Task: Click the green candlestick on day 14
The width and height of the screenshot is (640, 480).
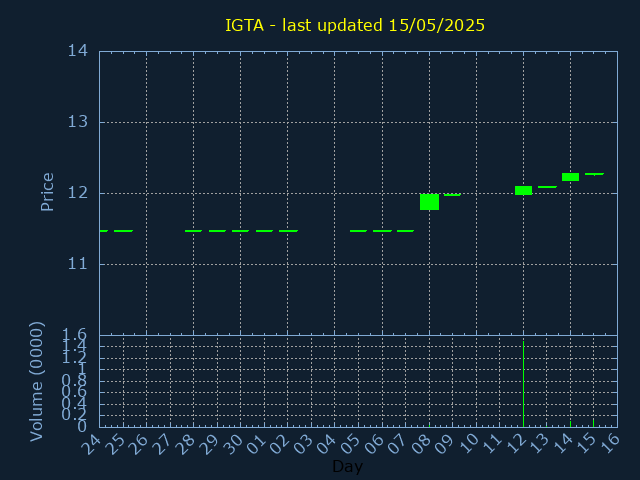Action: point(570,177)
